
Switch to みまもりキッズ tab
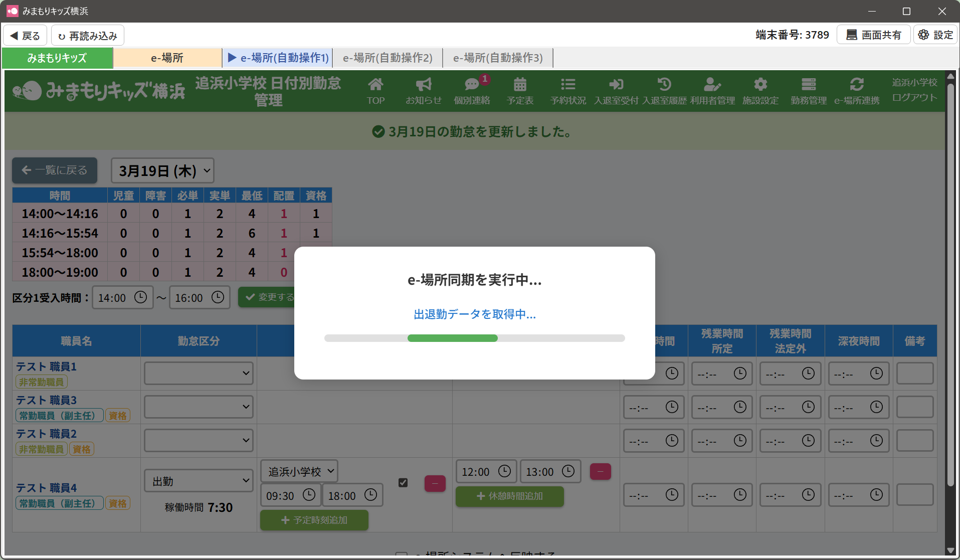tap(57, 58)
